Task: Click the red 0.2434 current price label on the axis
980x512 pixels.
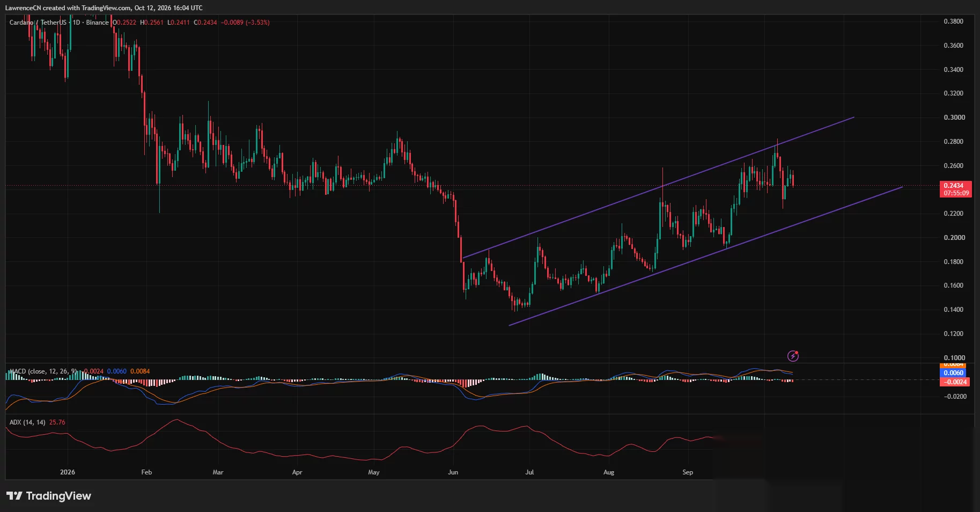Action: (x=955, y=186)
